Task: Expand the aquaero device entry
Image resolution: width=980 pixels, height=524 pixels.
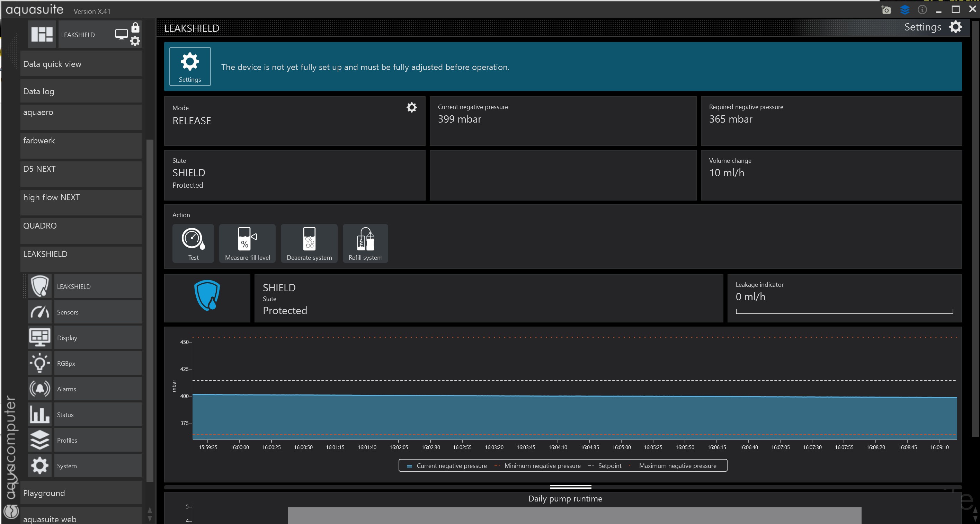Action: click(81, 118)
